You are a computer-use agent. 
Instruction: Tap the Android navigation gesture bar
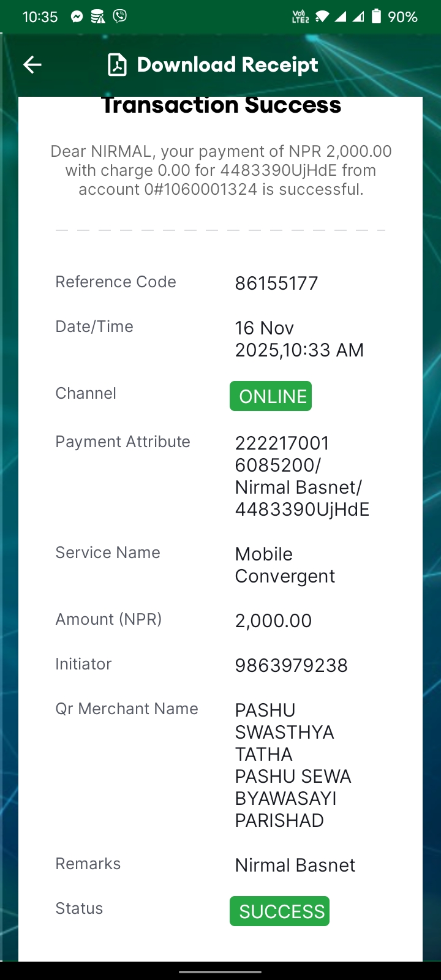click(221, 971)
